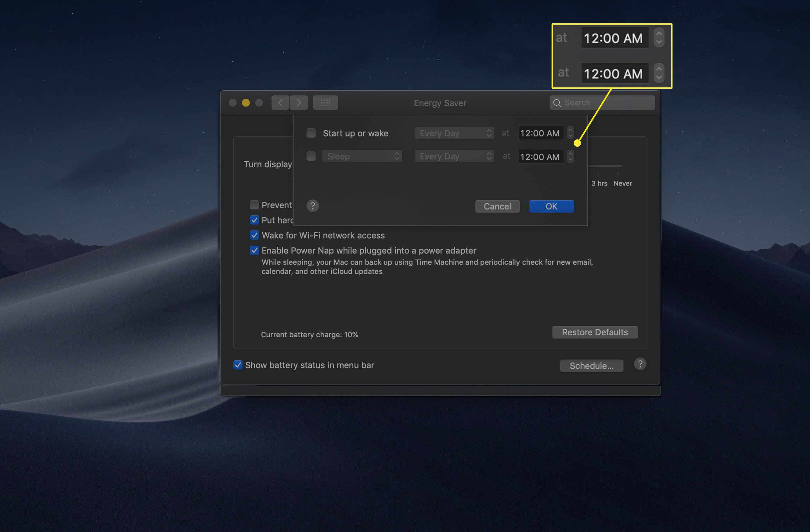Toggle Enable Power Nap while plugged in
The height and width of the screenshot is (532, 810).
[254, 250]
